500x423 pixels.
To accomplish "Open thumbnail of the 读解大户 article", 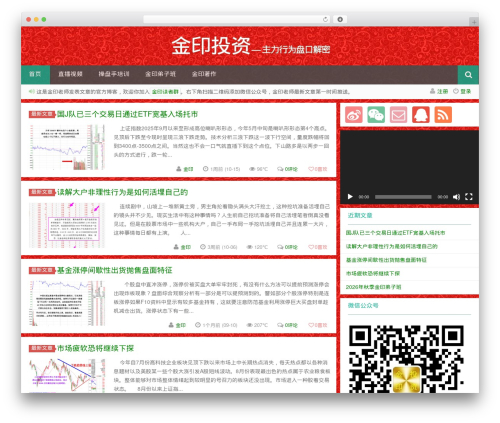I will pos(67,225).
